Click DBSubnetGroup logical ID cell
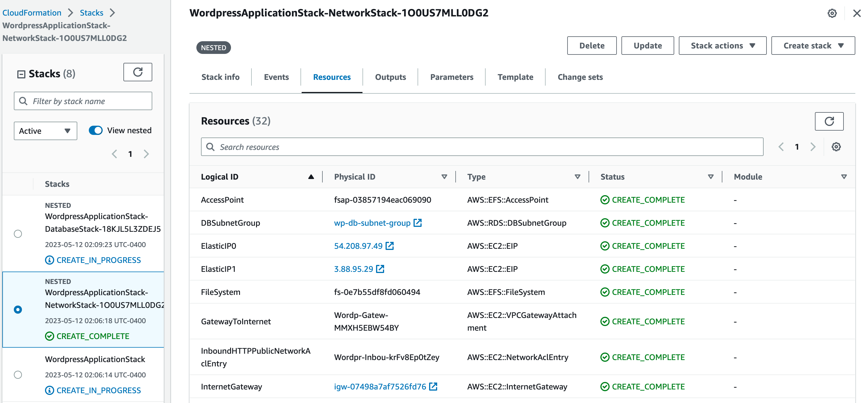The height and width of the screenshot is (403, 868). [230, 223]
